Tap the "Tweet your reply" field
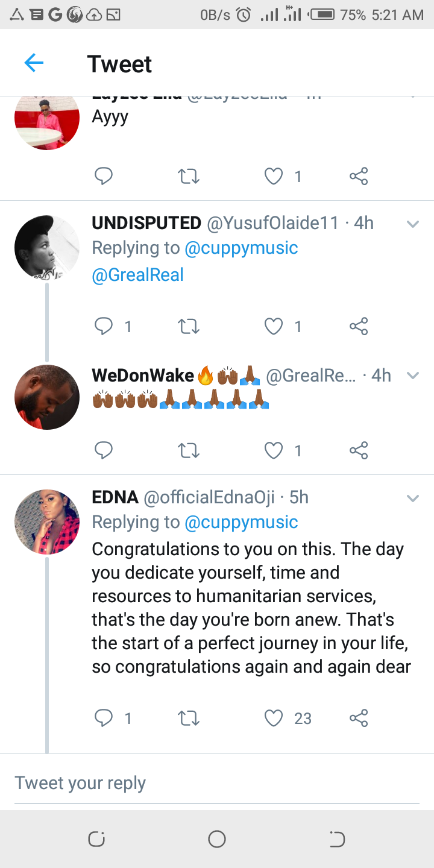This screenshot has width=434, height=868. tap(217, 783)
